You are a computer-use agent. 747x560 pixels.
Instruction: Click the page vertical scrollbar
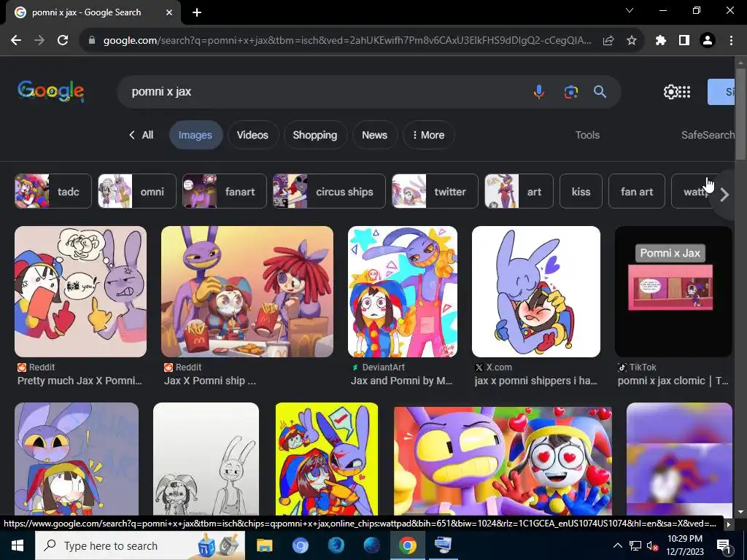click(740, 114)
